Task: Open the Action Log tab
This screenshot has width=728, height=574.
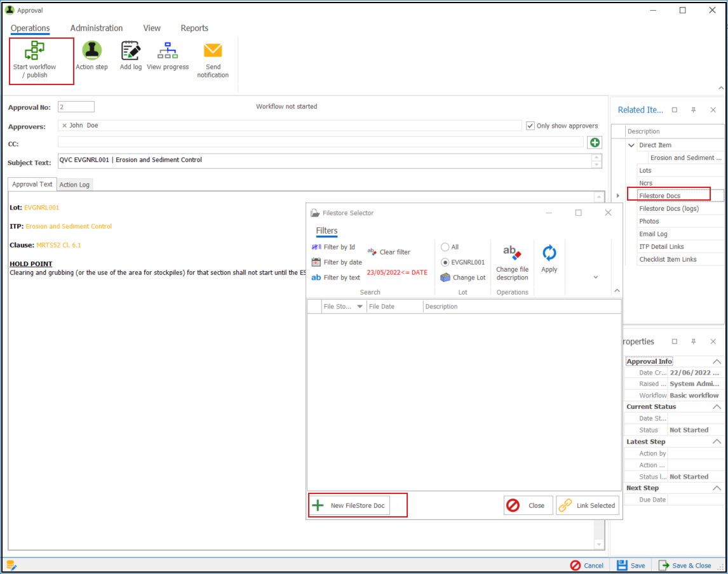Action: pos(75,185)
